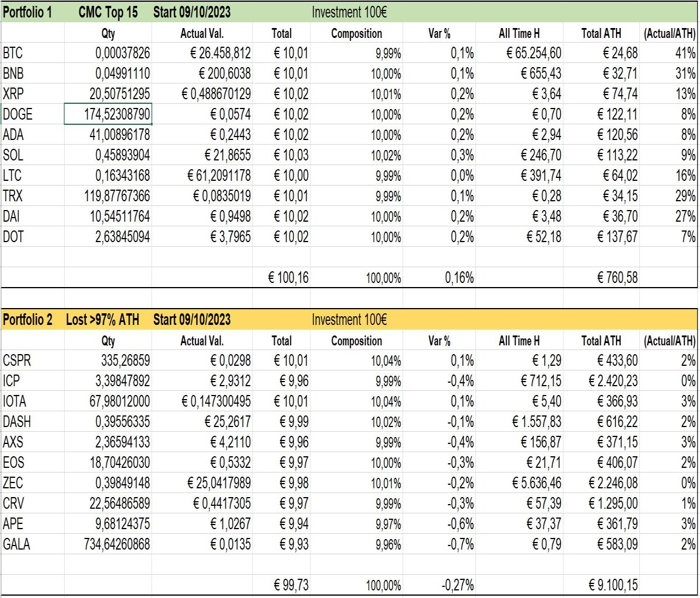Click Portfolio 2 Var % column header
This screenshot has height=598, width=700.
pos(439,341)
